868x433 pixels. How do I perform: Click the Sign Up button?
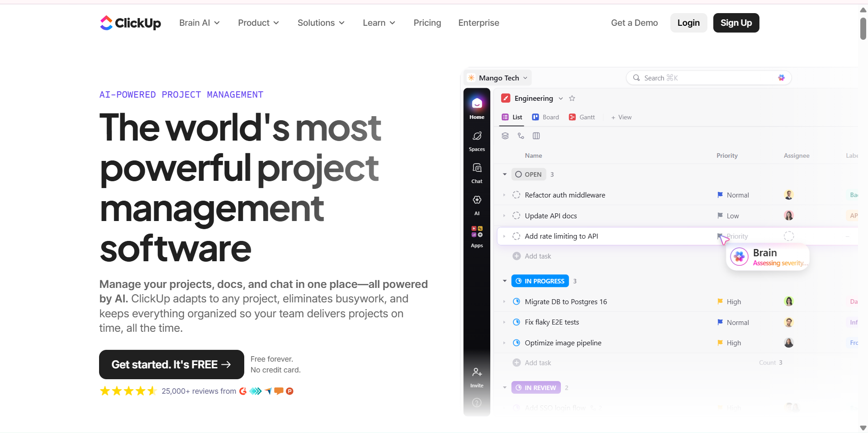(x=736, y=23)
